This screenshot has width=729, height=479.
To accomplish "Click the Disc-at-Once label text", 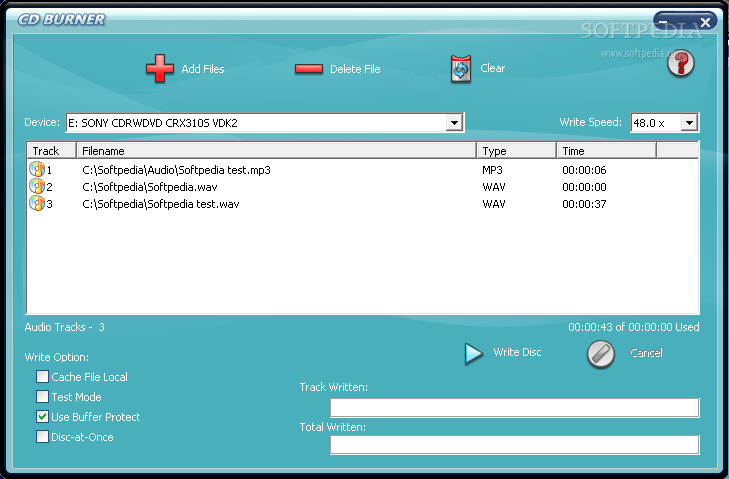I will click(82, 437).
